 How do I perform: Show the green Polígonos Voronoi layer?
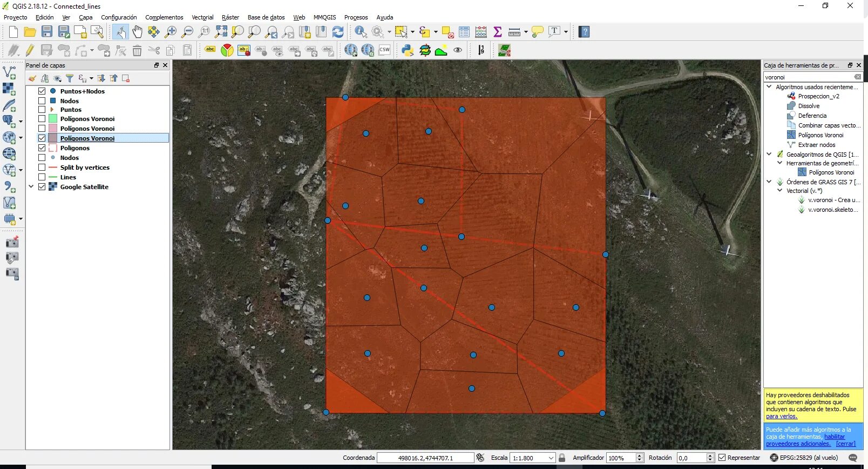(42, 119)
